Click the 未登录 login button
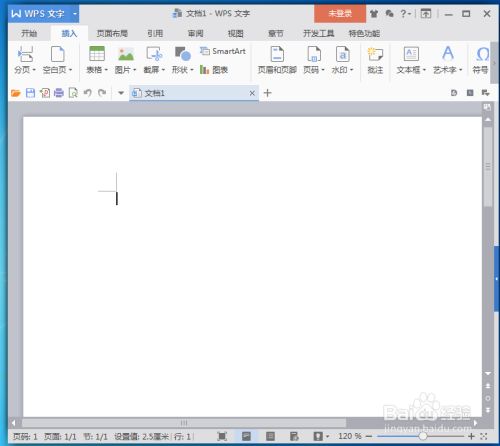500x446 pixels. click(340, 14)
